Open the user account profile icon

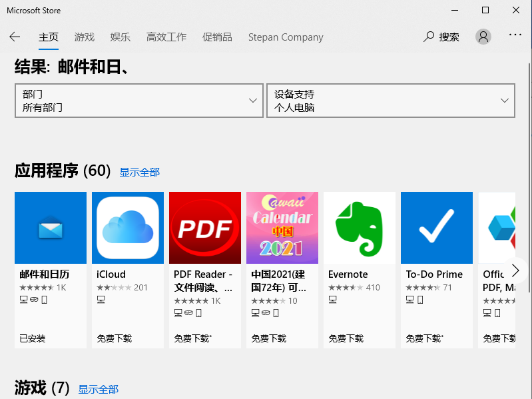pyautogui.click(x=483, y=37)
